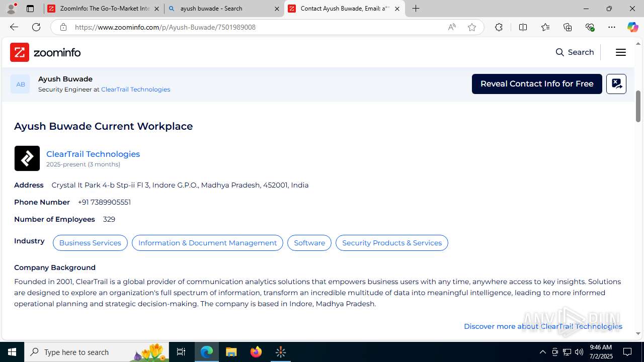Click Reveal Contact Info for Free
This screenshot has width=644, height=362.
537,84
